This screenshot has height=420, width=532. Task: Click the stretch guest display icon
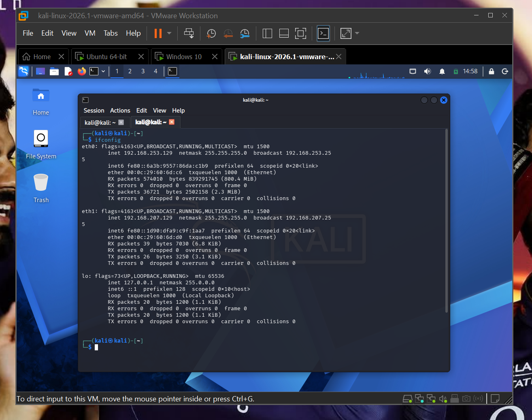(x=346, y=33)
